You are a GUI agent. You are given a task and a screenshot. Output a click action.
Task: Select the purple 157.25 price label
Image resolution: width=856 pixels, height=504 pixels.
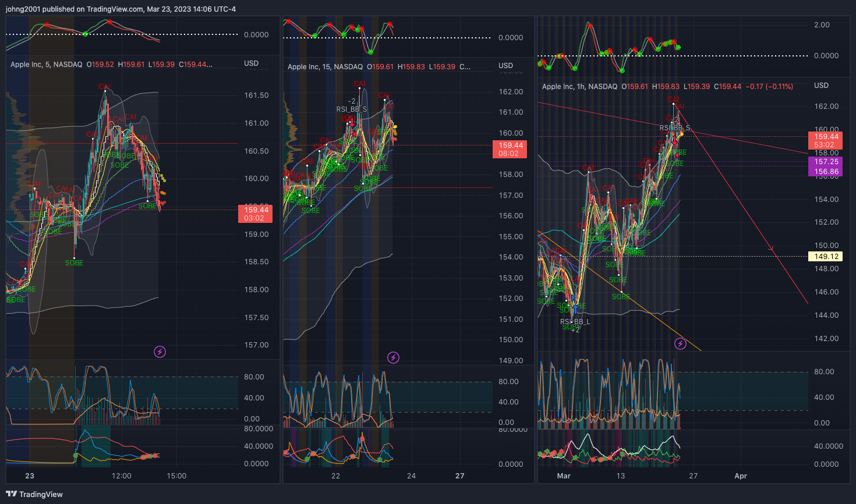pyautogui.click(x=826, y=162)
